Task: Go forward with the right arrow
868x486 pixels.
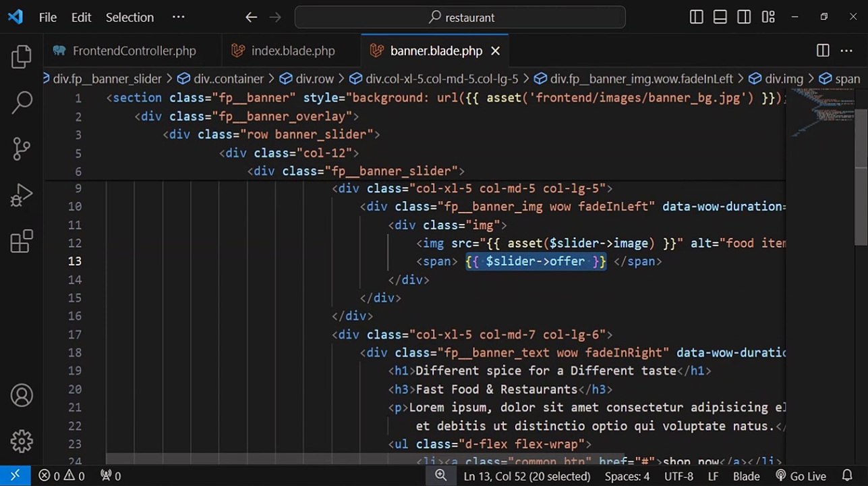Action: [x=275, y=18]
